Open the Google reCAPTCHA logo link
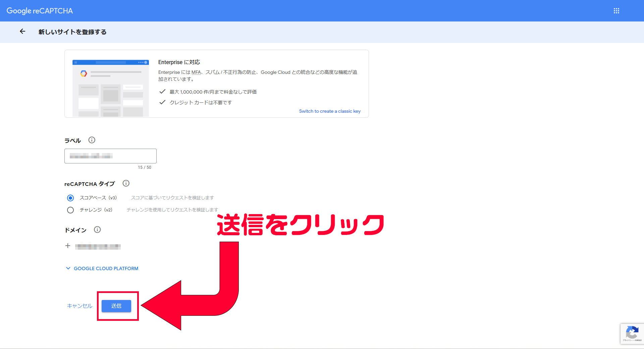This screenshot has height=349, width=644. (40, 11)
